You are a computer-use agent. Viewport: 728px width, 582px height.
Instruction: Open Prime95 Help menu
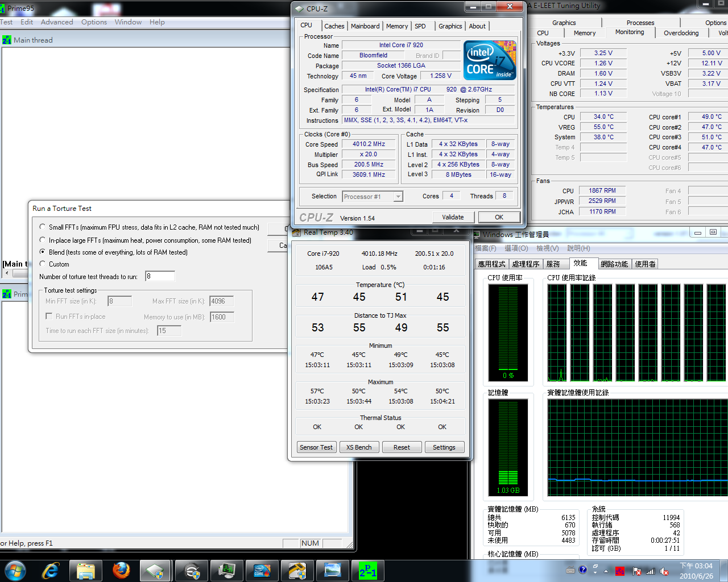pos(157,22)
